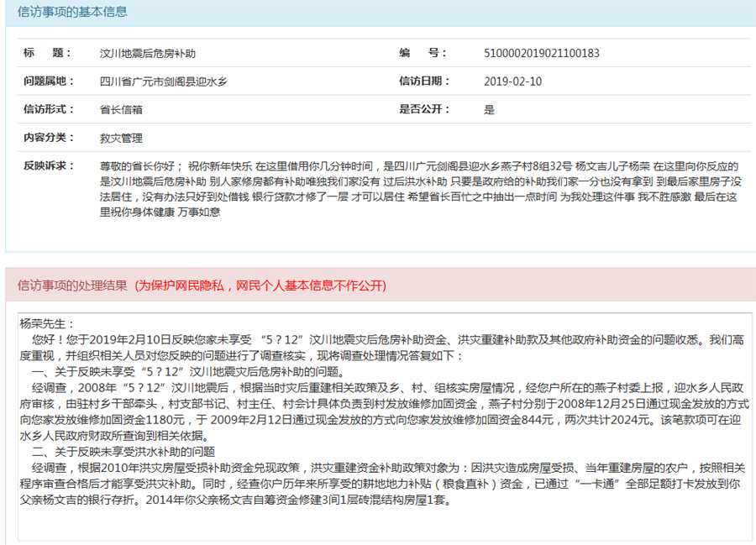Click the petition date 2019-02-10
The height and width of the screenshot is (545, 756).
tap(513, 81)
